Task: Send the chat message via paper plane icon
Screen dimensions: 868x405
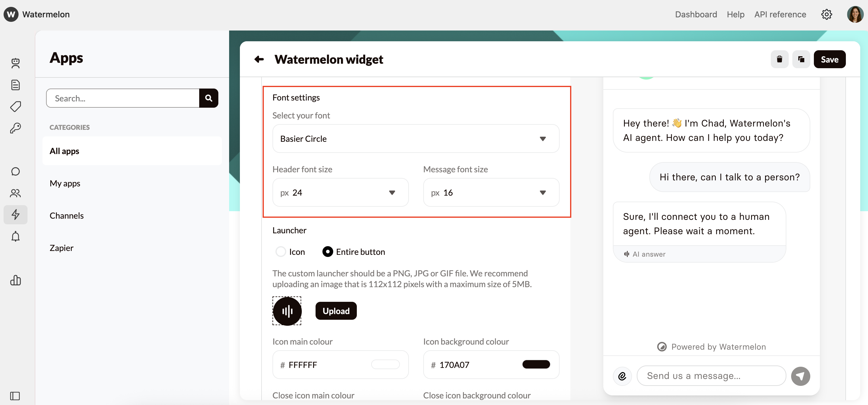Action: tap(801, 376)
